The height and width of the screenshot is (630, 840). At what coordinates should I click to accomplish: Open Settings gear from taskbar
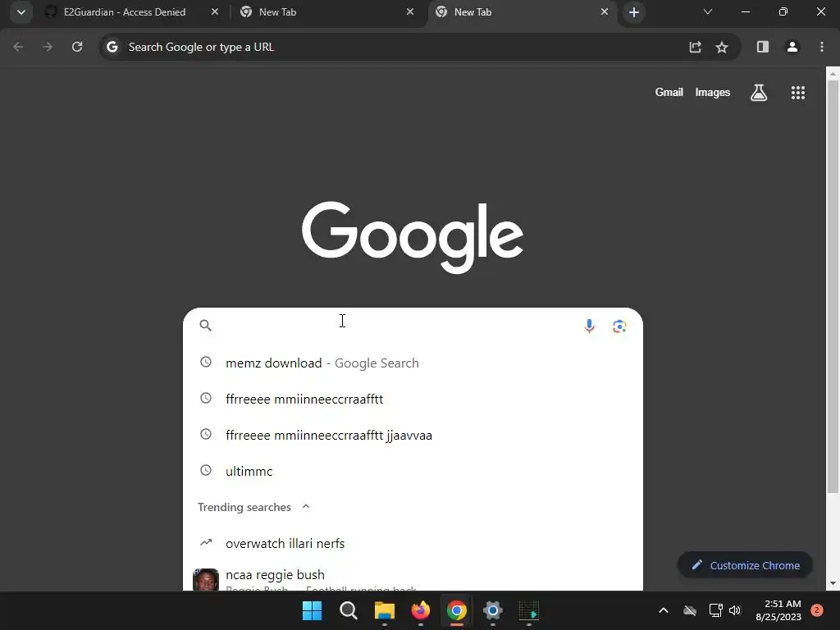[493, 610]
